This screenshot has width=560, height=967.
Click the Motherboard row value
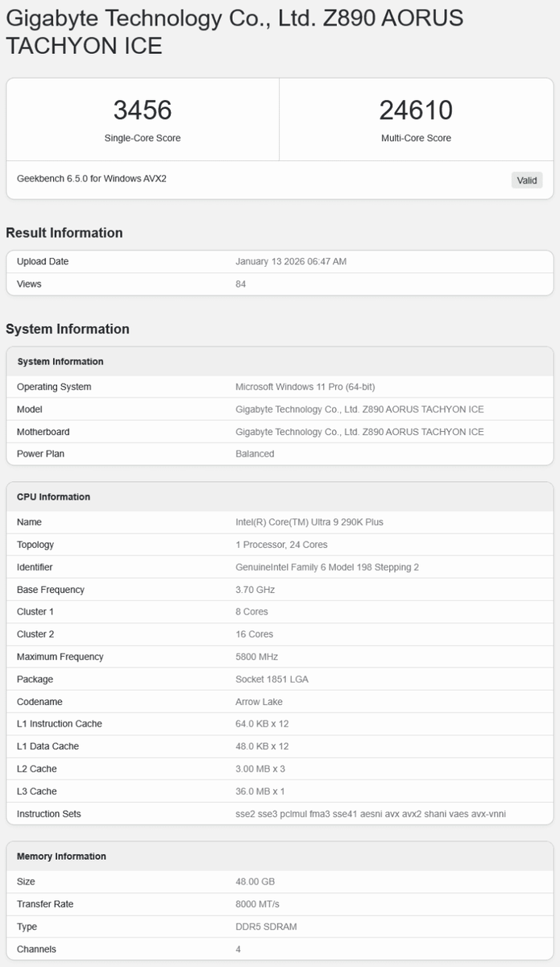(x=359, y=432)
